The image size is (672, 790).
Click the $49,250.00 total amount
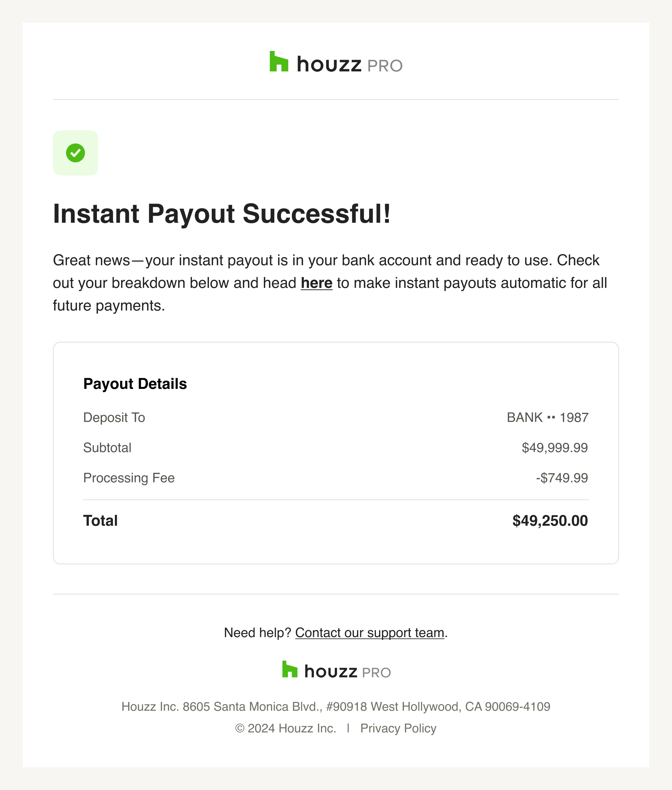550,521
